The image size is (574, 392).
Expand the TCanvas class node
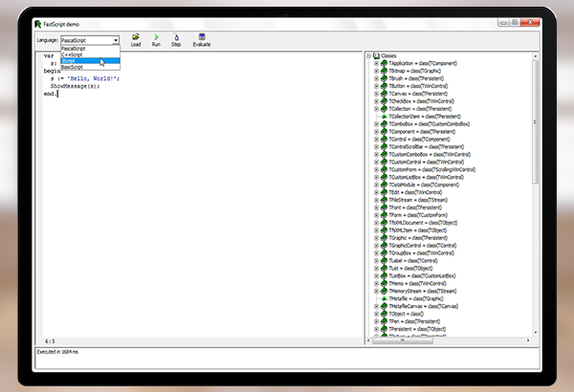click(377, 94)
